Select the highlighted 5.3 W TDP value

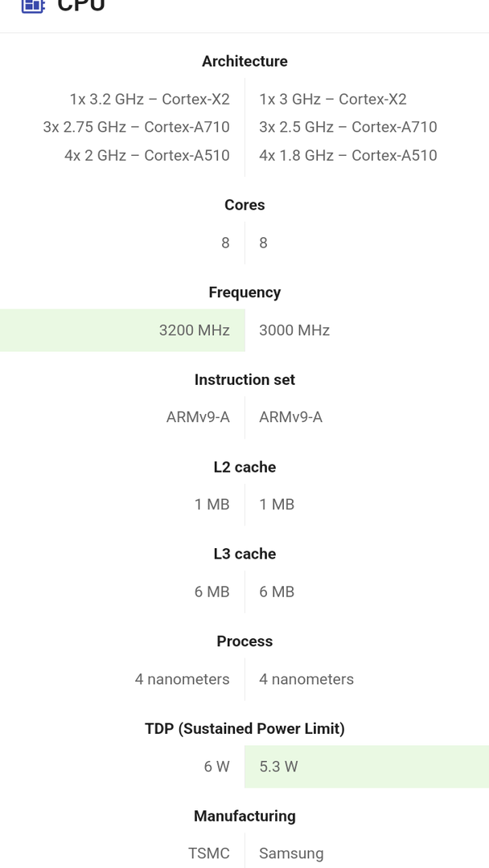tap(278, 767)
